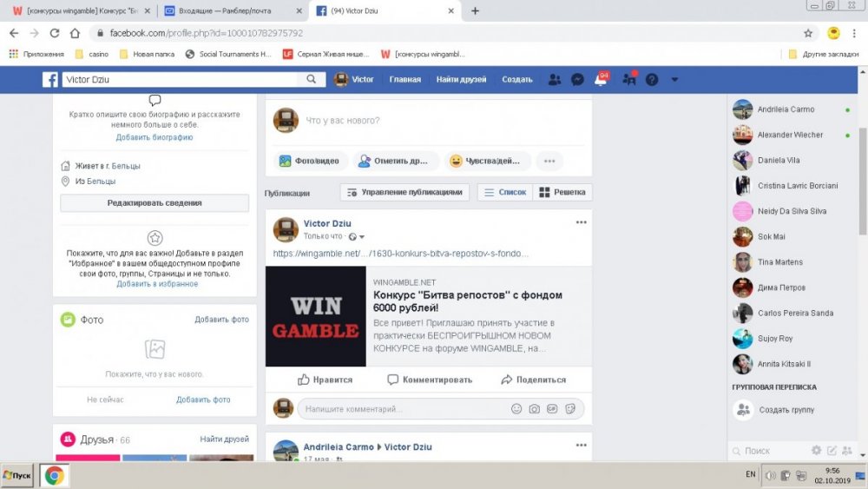Viewport: 868px width, 489px height.
Task: Open the Messenger icon in Facebook header
Action: (576, 79)
